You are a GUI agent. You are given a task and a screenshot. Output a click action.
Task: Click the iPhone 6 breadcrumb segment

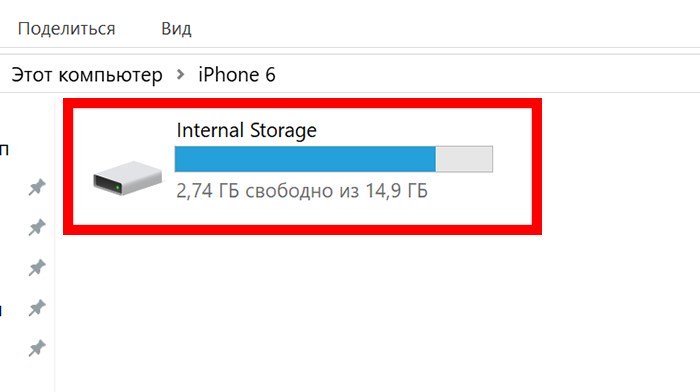pyautogui.click(x=237, y=75)
